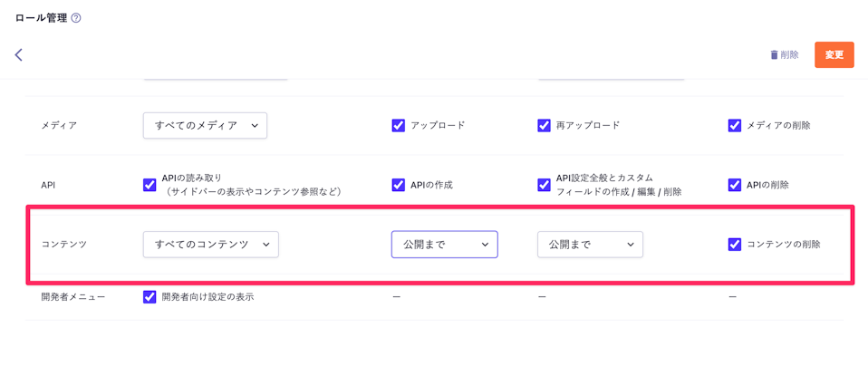Disable the APIの削除 checkbox
This screenshot has width=868, height=366.
click(735, 185)
